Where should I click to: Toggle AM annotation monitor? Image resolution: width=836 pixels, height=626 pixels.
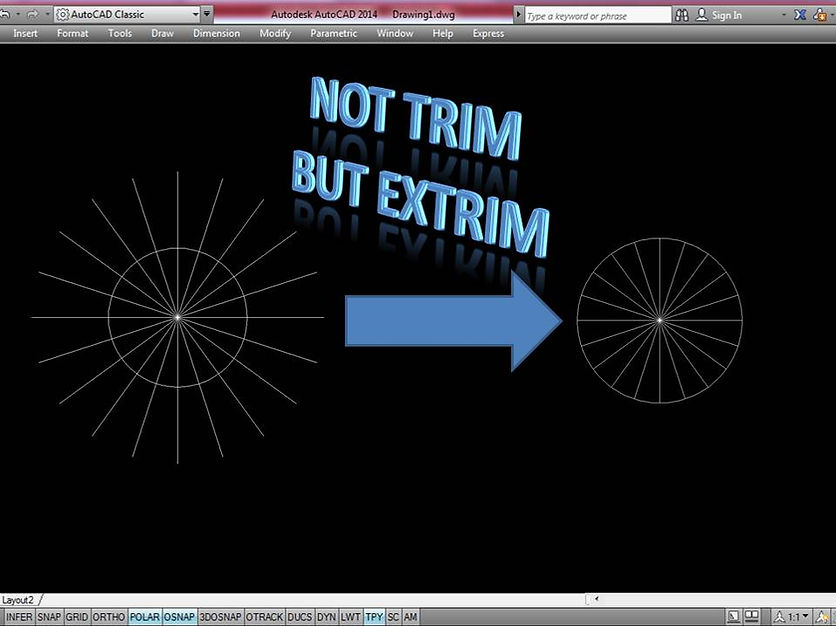(x=410, y=617)
